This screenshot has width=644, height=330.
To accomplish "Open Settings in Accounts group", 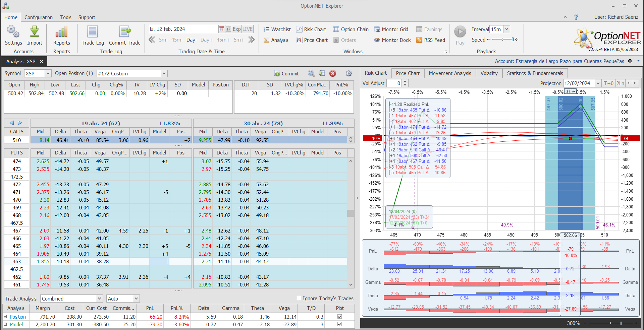I will coord(13,36).
